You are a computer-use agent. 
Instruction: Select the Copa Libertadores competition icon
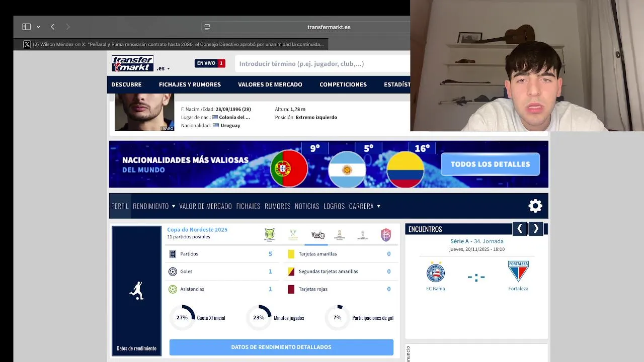pos(340,235)
